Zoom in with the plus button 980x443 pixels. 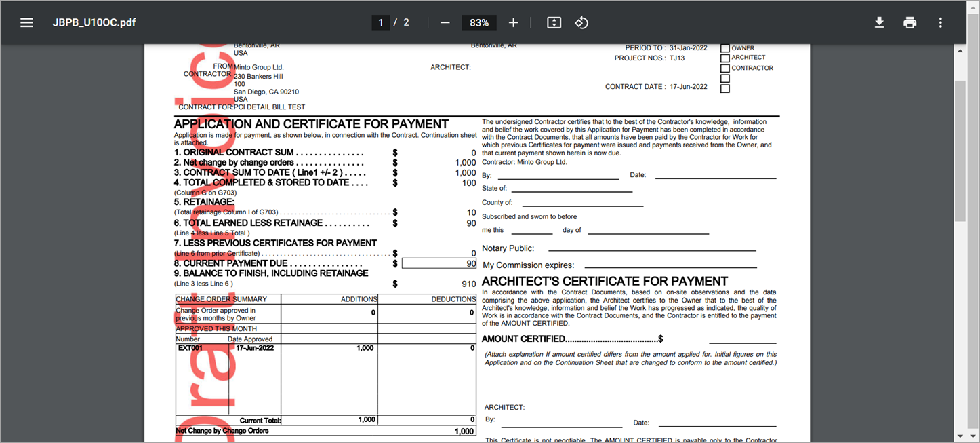click(513, 22)
